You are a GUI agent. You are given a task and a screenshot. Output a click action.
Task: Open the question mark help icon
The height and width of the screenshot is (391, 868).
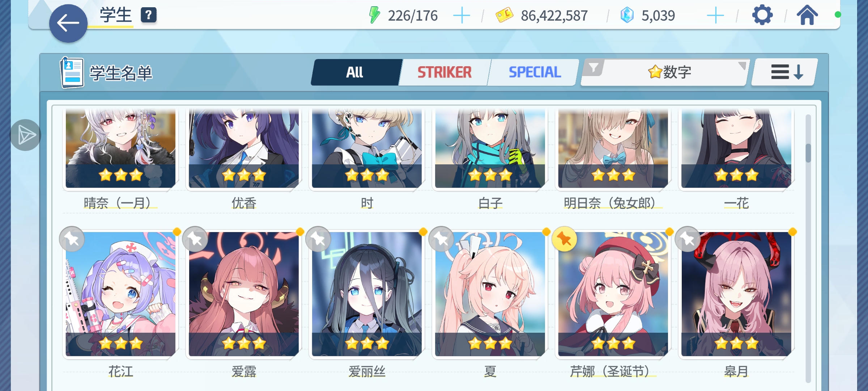point(149,15)
